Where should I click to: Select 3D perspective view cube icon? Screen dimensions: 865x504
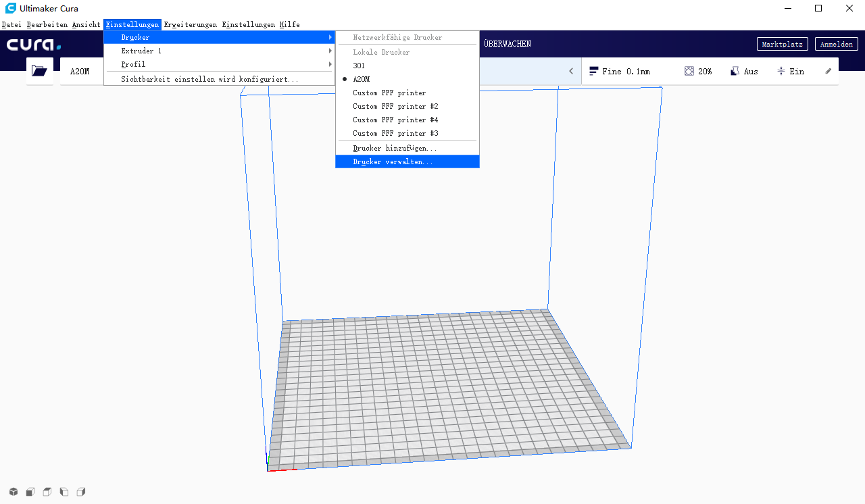[x=14, y=491]
